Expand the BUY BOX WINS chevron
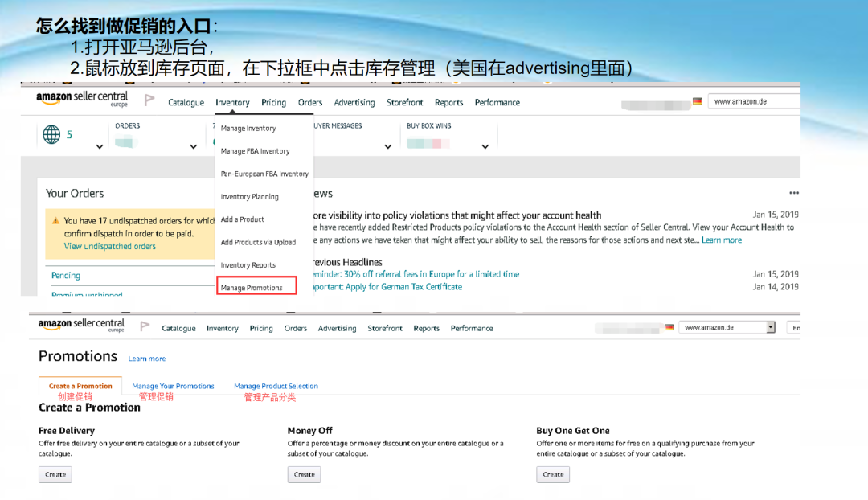 485,147
